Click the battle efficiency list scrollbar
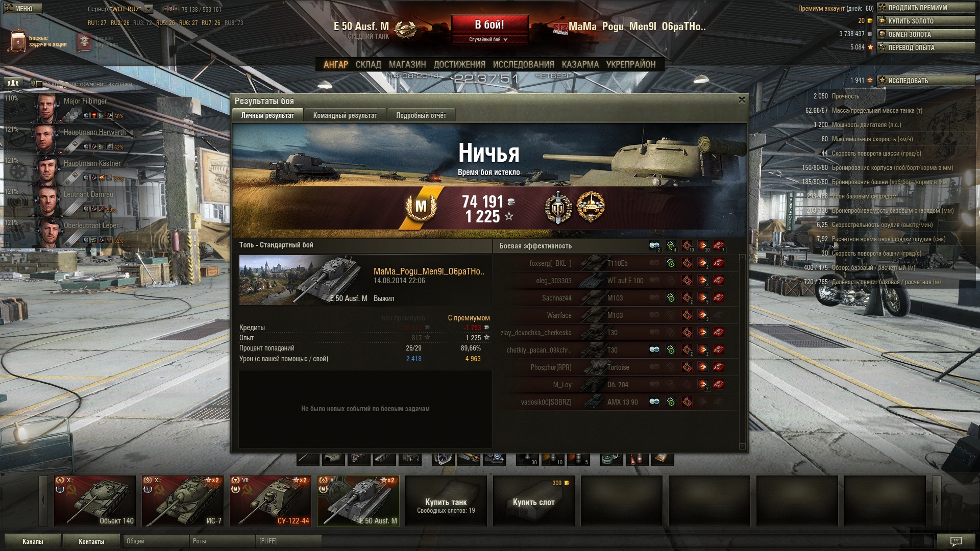The image size is (980, 551). tap(743, 352)
